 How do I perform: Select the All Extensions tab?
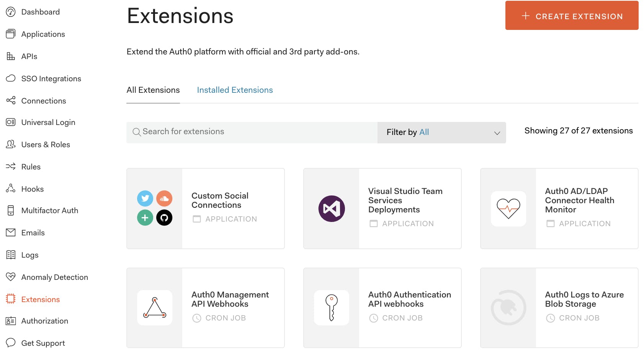tap(153, 90)
